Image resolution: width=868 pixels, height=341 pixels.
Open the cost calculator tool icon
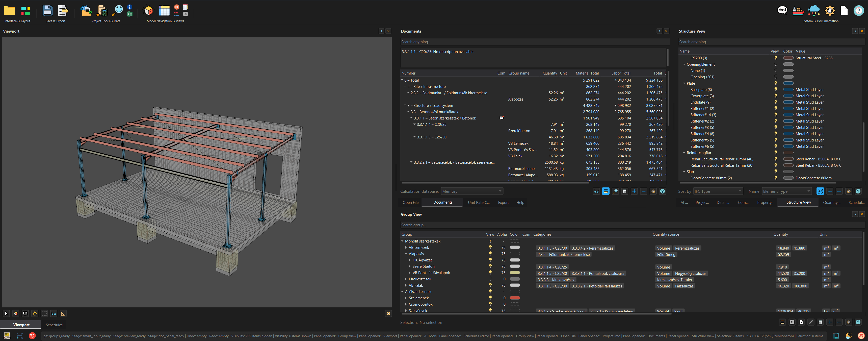(x=102, y=11)
